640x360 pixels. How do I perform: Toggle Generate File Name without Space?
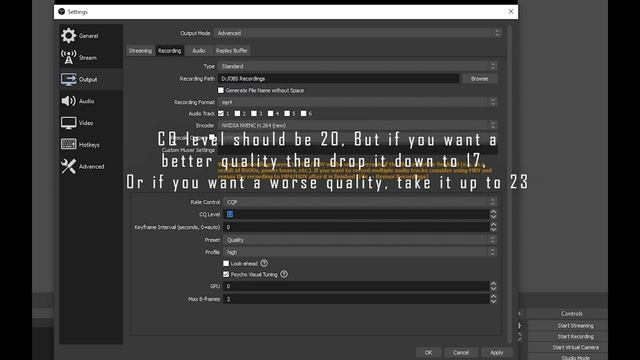pyautogui.click(x=221, y=90)
